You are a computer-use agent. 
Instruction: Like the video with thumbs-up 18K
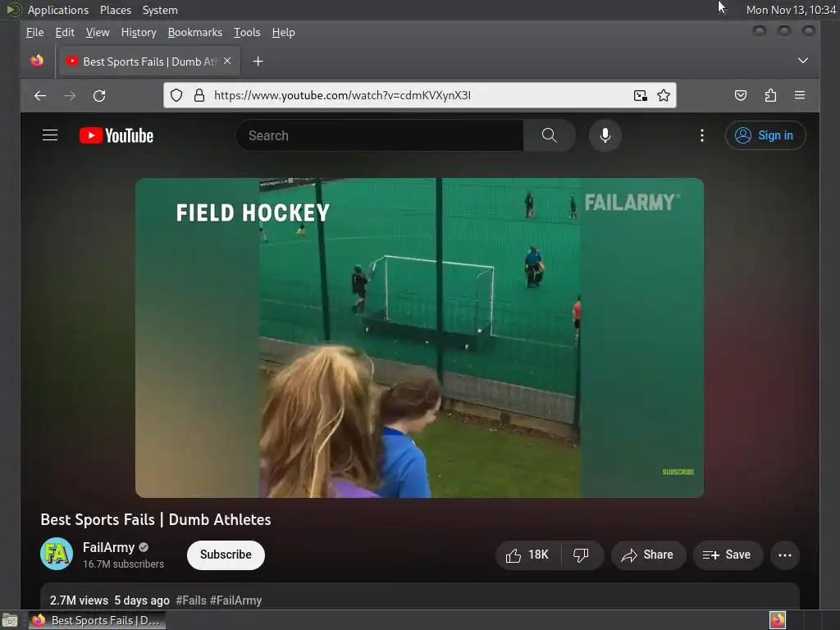click(527, 555)
